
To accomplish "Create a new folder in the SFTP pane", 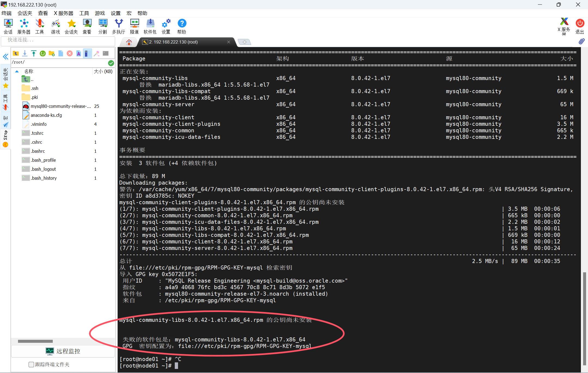I will tap(51, 53).
